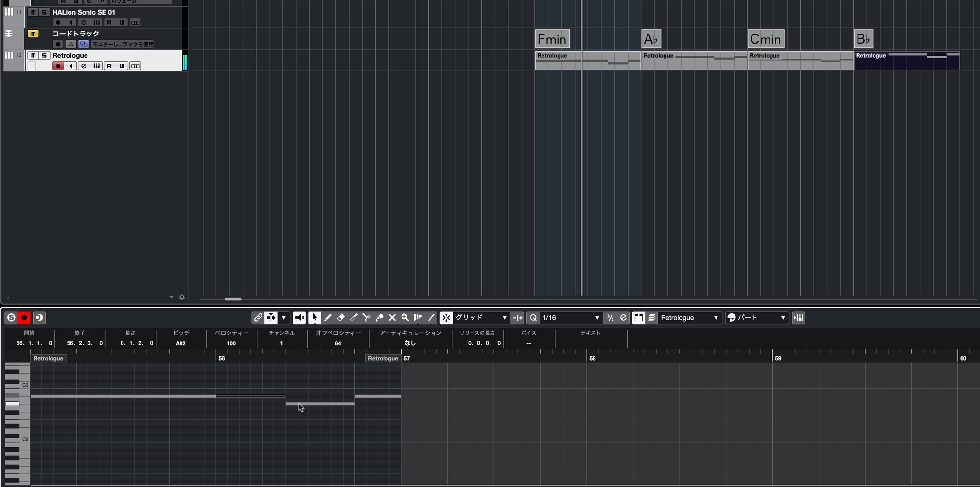Open edit channel settings for Retrologue
980x487 pixels.
[84, 66]
